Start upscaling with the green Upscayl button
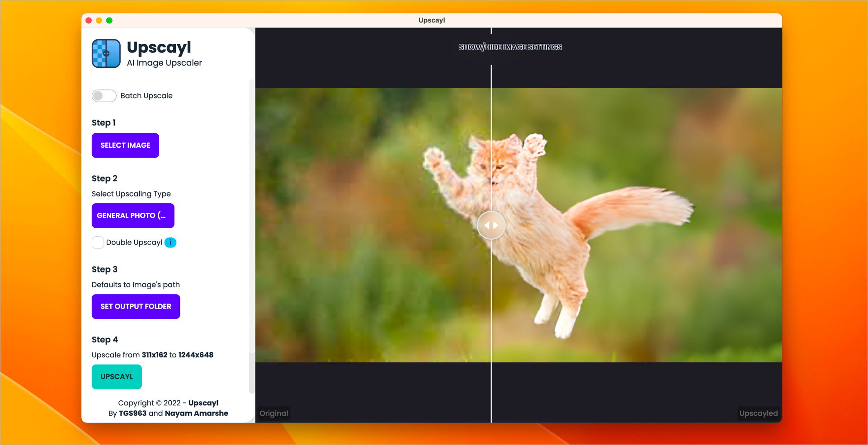The image size is (868, 445). (x=117, y=377)
